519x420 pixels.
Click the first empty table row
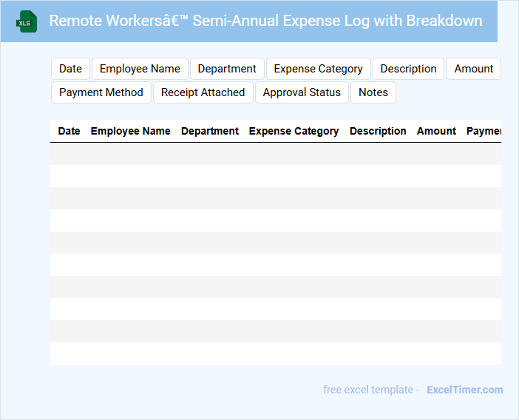tap(275, 154)
